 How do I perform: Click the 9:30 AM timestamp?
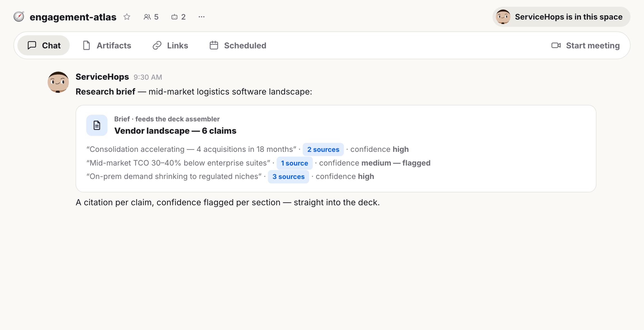click(x=148, y=77)
